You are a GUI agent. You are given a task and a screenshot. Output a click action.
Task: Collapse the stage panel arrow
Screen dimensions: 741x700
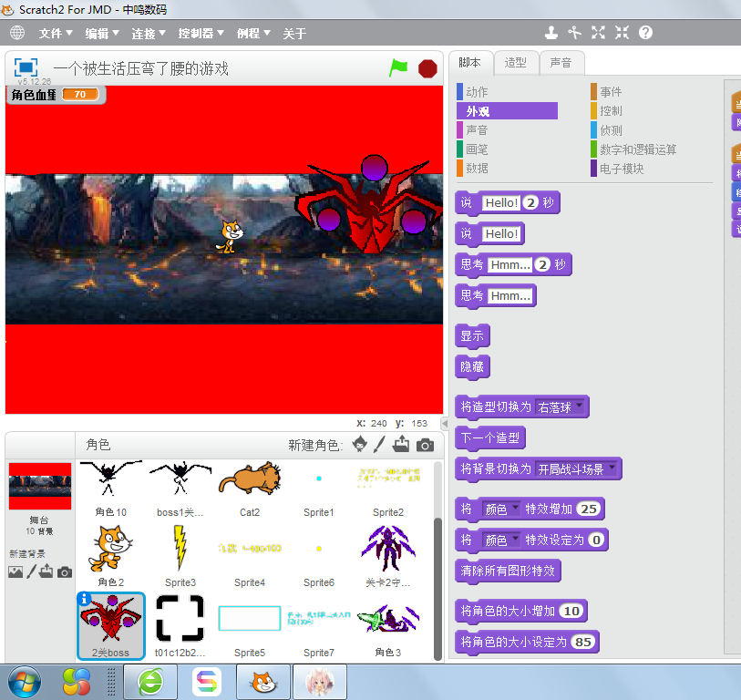pos(444,424)
